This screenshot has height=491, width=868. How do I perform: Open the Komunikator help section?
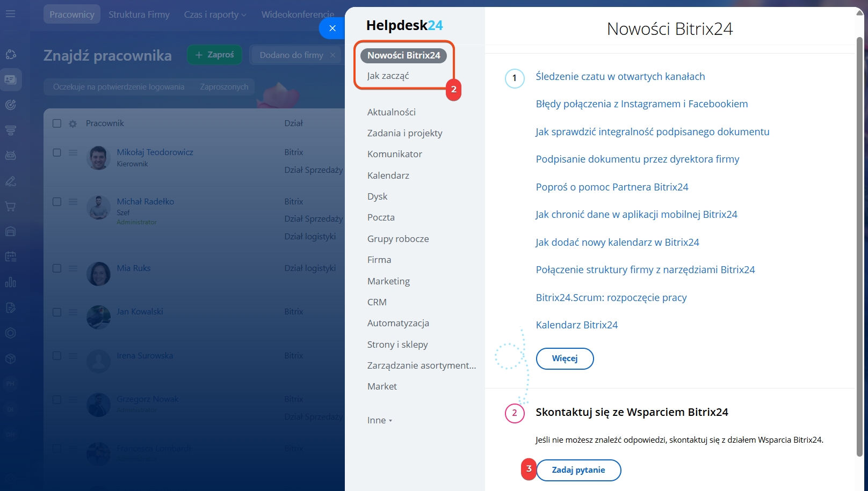(395, 154)
